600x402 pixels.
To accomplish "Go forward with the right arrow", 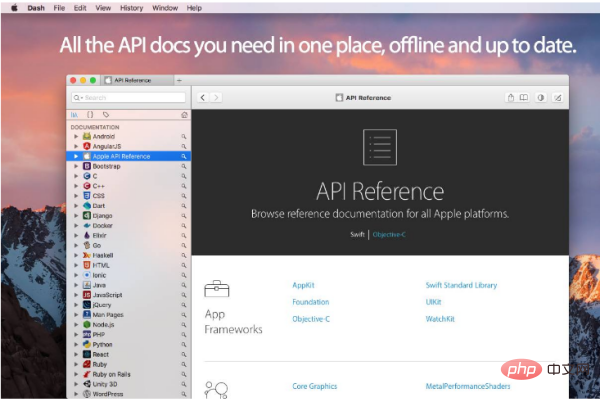I will click(x=216, y=98).
